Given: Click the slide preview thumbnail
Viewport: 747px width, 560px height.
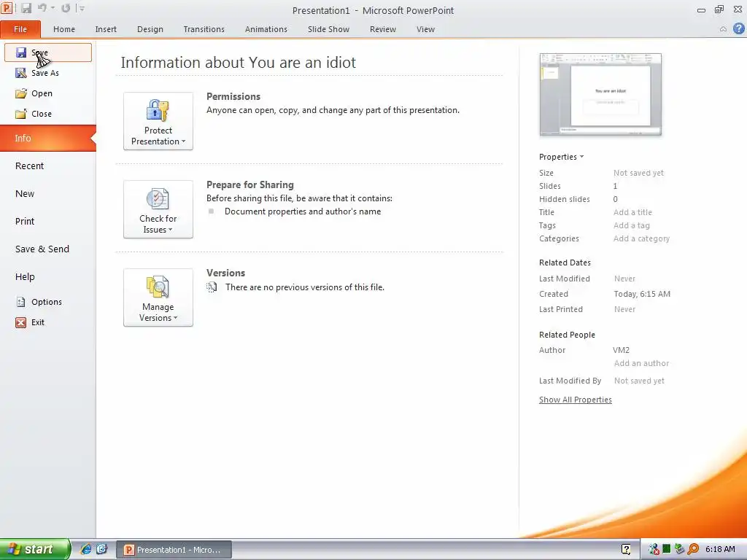Looking at the screenshot, I should pos(600,94).
